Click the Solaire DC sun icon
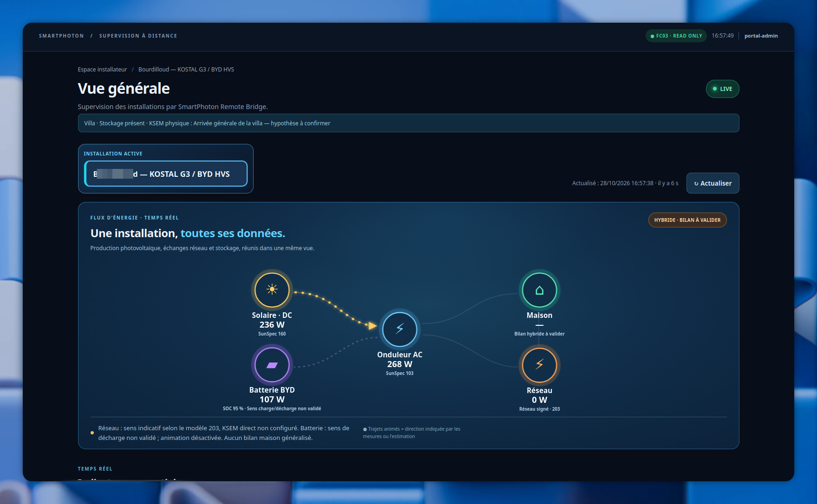The height and width of the screenshot is (504, 817). coord(272,290)
